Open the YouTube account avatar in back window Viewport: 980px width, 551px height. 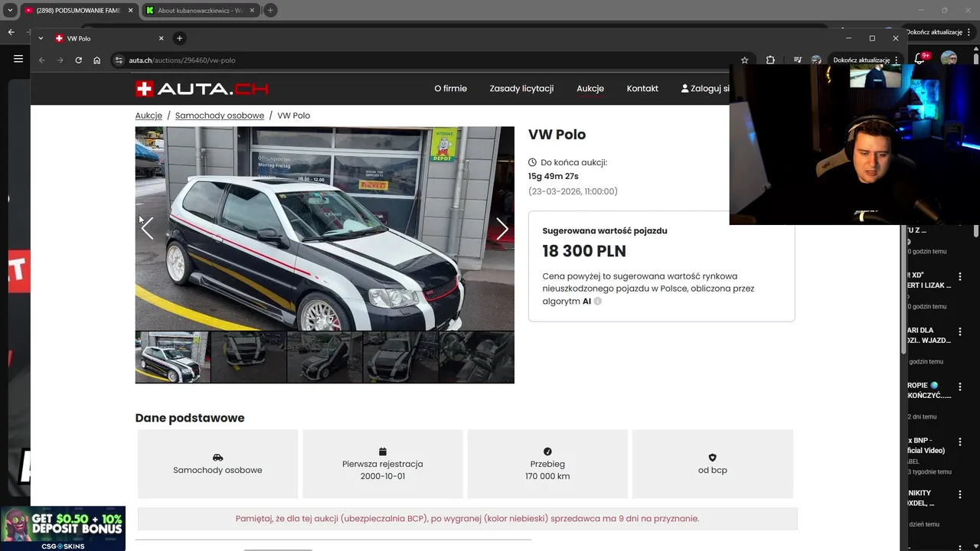[949, 59]
